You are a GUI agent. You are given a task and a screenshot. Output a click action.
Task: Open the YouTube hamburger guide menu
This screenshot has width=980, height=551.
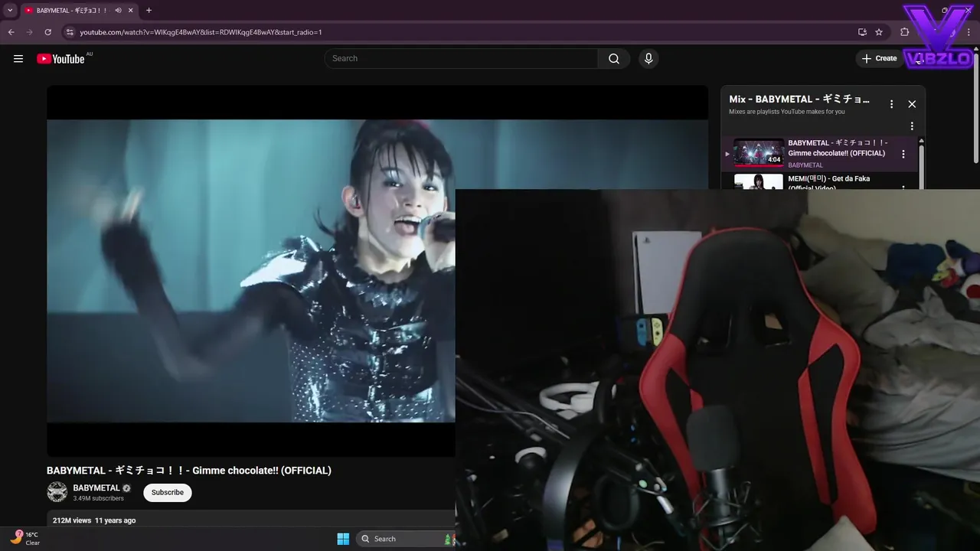(x=18, y=59)
